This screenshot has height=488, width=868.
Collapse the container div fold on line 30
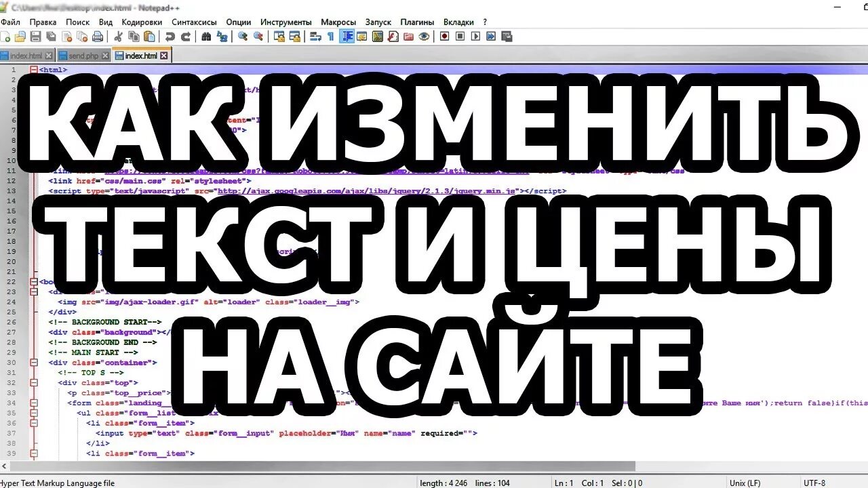tap(34, 363)
